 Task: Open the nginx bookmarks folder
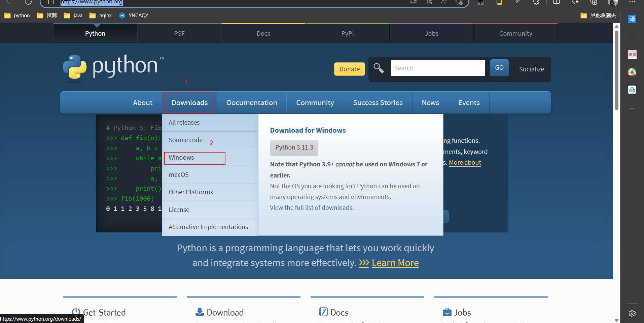(101, 15)
